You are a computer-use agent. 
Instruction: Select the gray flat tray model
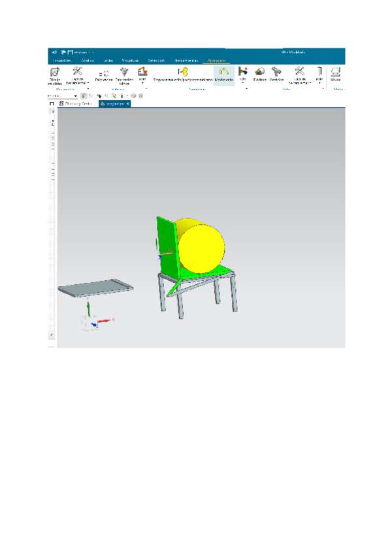pos(95,287)
